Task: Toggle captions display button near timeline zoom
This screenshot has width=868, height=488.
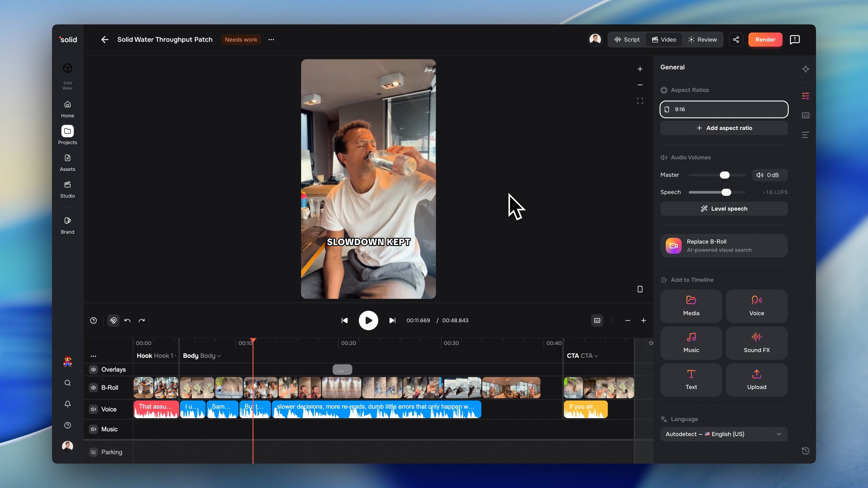Action: 597,320
